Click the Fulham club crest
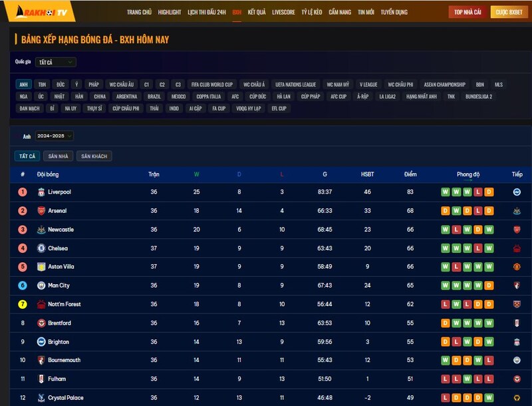The width and height of the screenshot is (532, 406). point(41,379)
